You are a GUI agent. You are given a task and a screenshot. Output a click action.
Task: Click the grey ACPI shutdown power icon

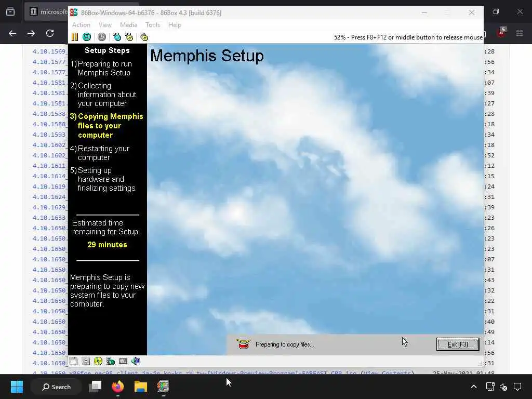[x=102, y=37]
